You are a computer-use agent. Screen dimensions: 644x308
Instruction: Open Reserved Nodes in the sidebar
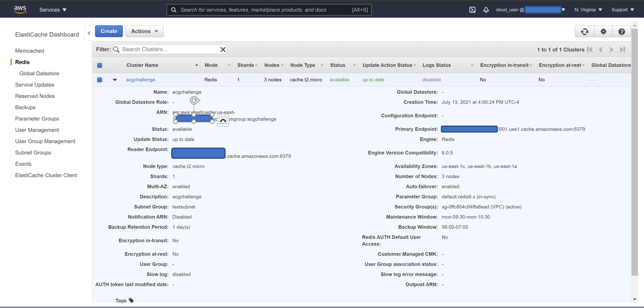point(35,96)
